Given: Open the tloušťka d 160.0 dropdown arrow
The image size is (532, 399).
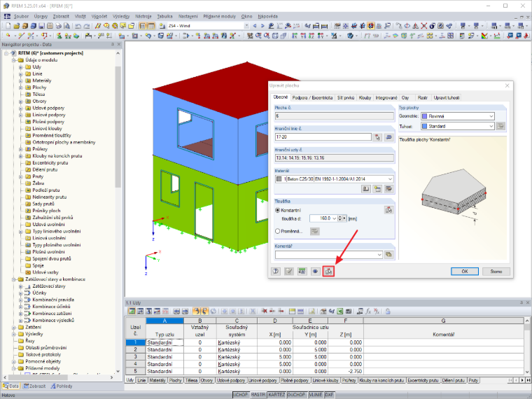Looking at the screenshot, I should click(x=334, y=218).
